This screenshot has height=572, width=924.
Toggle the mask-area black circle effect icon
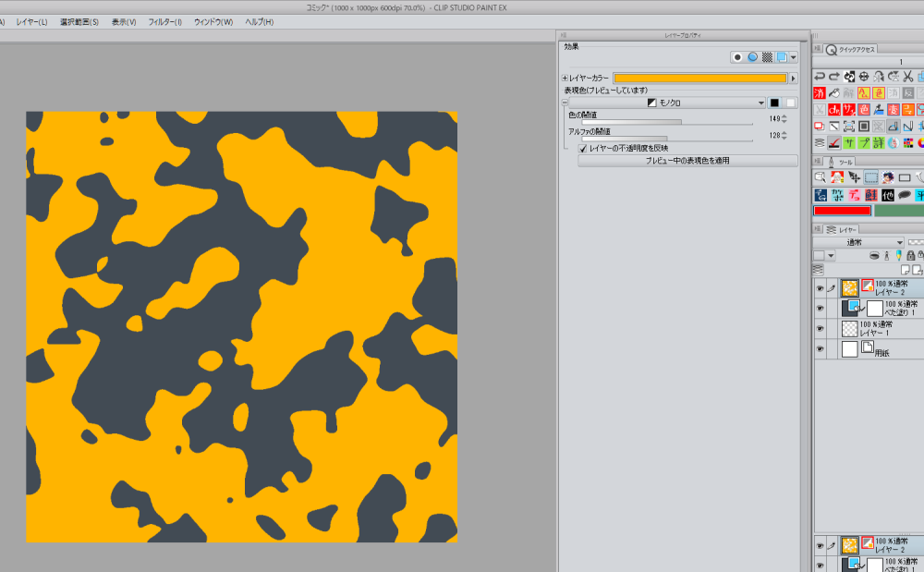(737, 57)
